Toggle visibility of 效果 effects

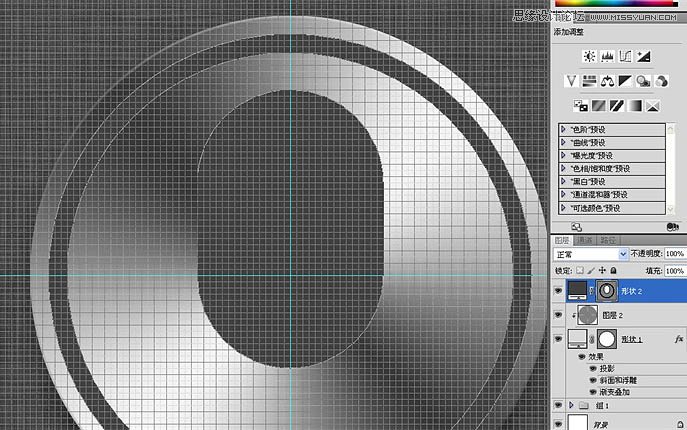tap(582, 357)
